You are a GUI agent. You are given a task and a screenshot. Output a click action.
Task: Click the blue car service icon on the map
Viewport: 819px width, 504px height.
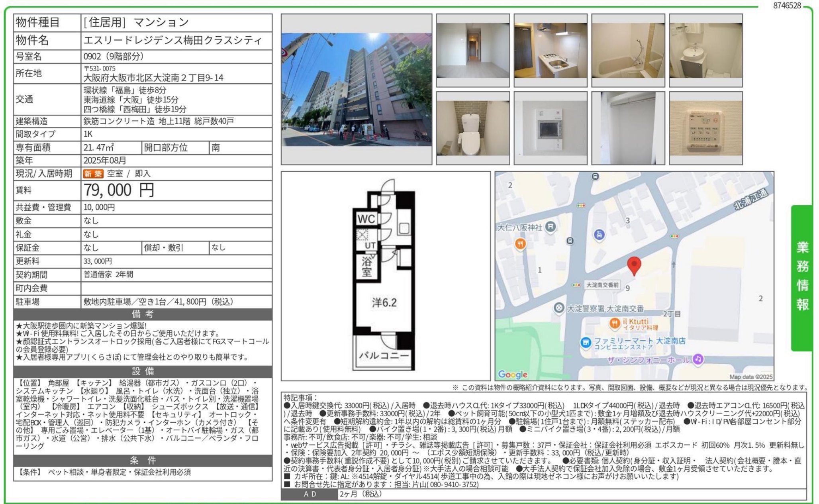pos(599,235)
